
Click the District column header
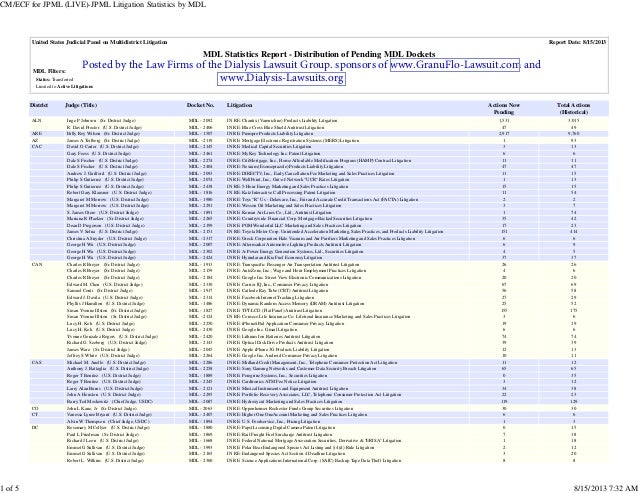[39, 105]
